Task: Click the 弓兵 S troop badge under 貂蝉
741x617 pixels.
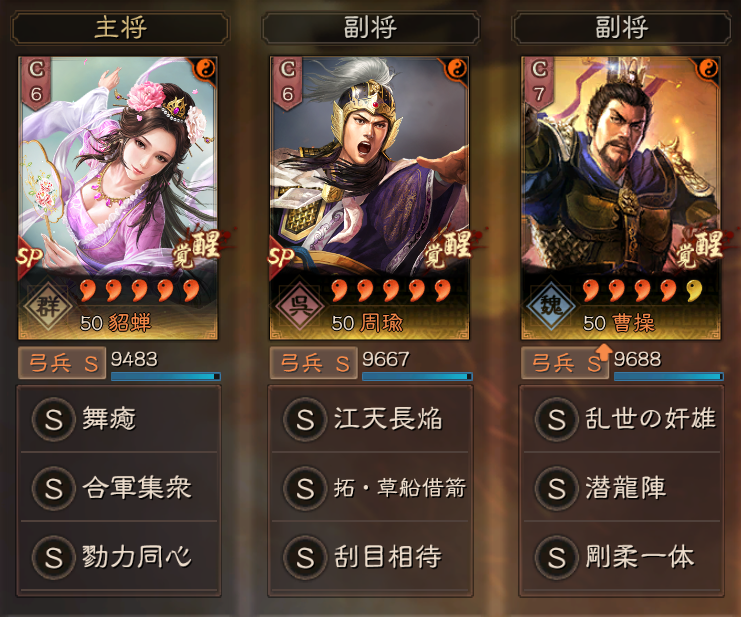Action: (x=61, y=363)
